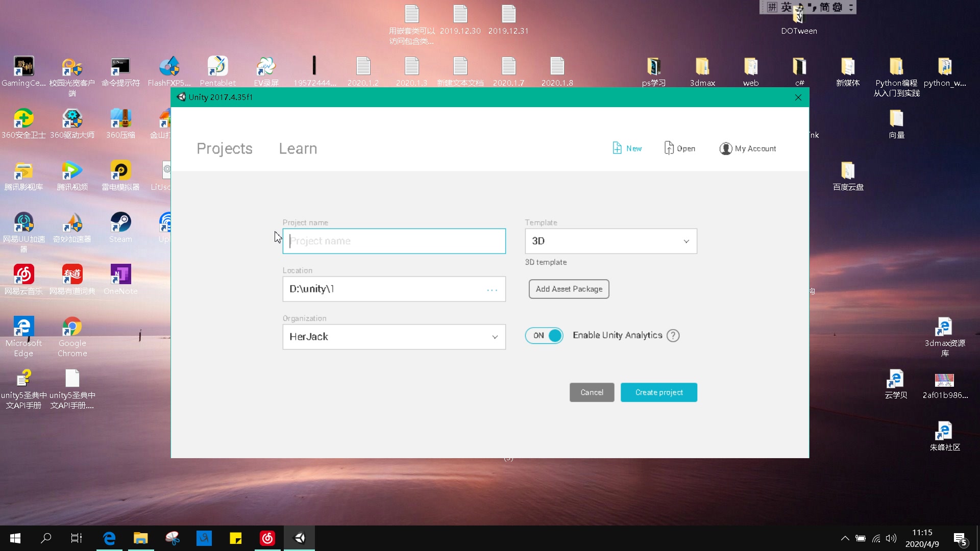This screenshot has height=551, width=980.
Task: Click the Create project button
Action: point(658,392)
